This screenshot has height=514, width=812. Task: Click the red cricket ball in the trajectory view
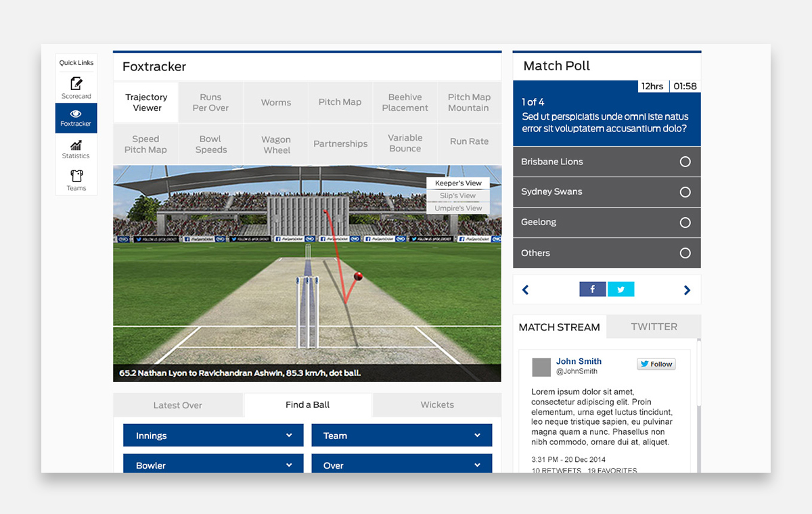[x=359, y=276]
